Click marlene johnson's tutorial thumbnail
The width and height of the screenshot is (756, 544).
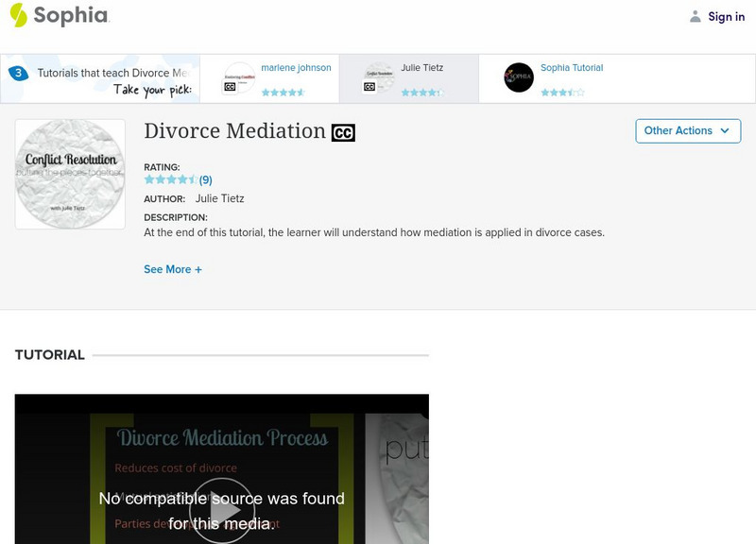240,77
